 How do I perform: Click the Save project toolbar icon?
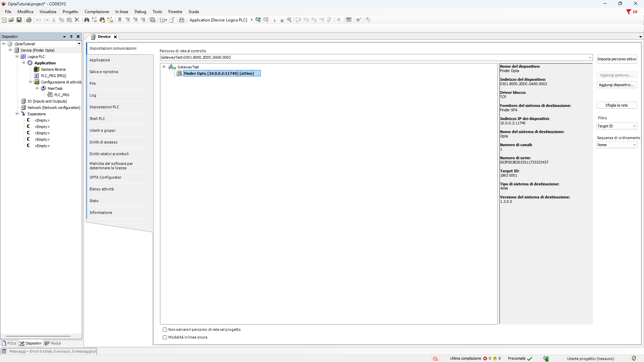(x=19, y=20)
